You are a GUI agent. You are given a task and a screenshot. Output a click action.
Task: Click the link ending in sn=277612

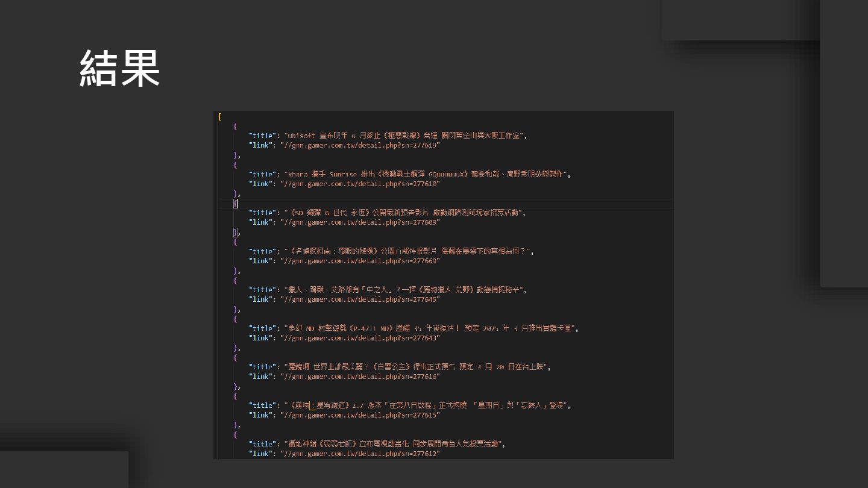point(344,454)
